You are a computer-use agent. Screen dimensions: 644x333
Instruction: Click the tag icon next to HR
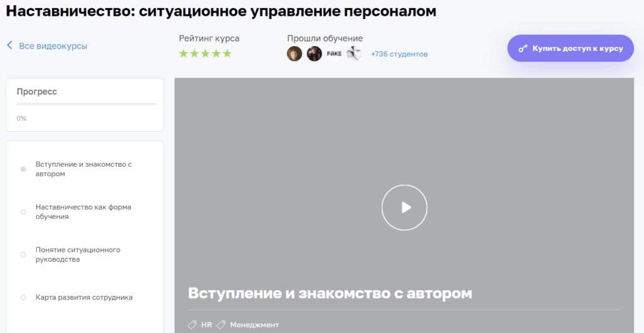tap(192, 325)
